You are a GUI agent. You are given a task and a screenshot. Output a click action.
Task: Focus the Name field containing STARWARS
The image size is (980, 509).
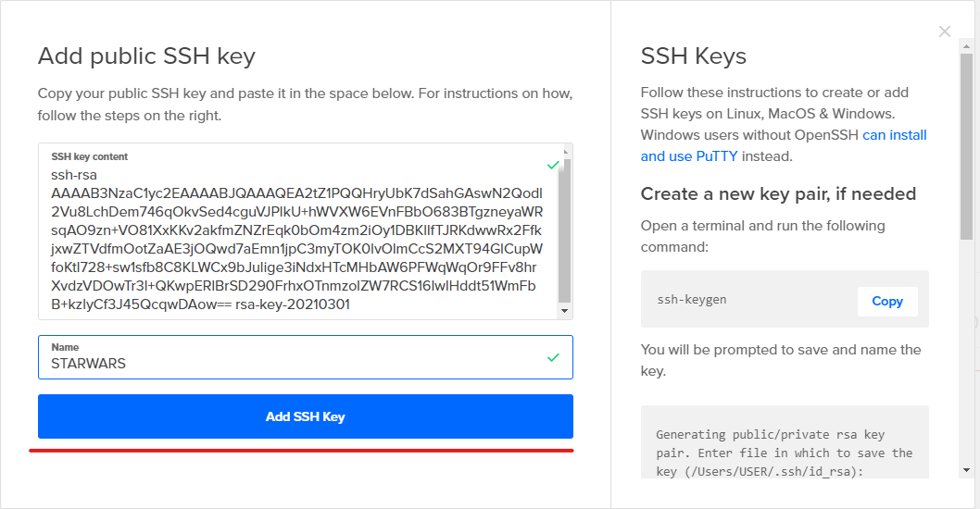(305, 357)
